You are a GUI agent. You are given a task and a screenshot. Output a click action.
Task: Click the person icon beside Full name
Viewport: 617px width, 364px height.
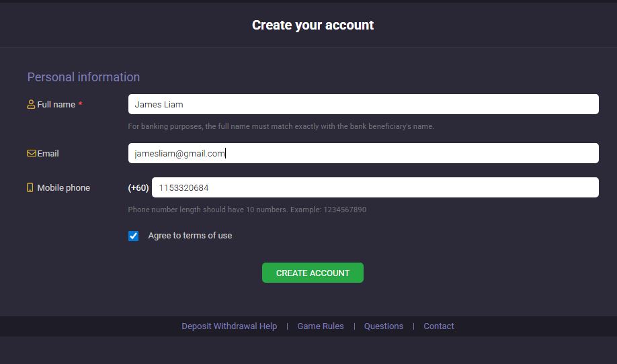coord(31,105)
